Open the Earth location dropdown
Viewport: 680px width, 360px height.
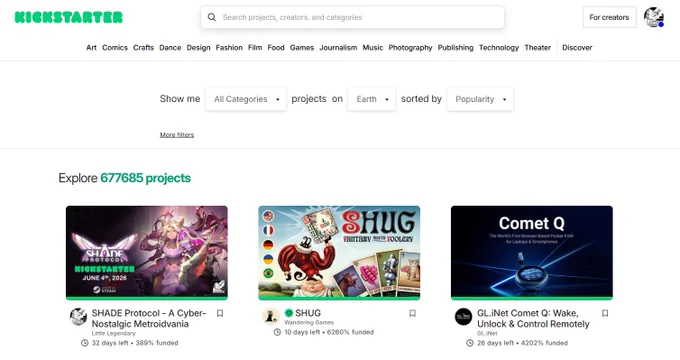[372, 99]
